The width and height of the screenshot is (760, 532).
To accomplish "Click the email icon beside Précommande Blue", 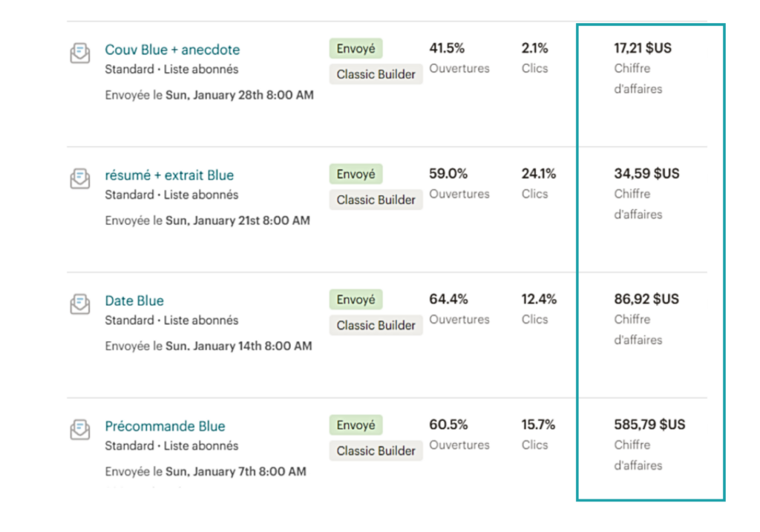I will point(80,430).
